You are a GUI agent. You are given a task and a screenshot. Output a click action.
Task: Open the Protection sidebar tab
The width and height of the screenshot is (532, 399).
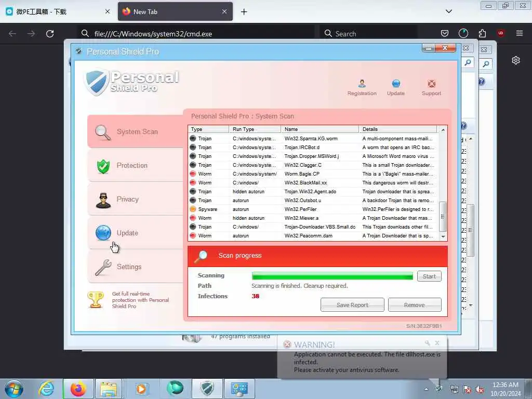[136, 166]
